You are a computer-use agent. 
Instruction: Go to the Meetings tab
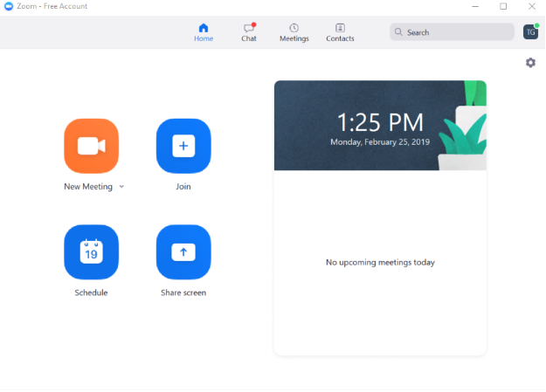tap(294, 32)
